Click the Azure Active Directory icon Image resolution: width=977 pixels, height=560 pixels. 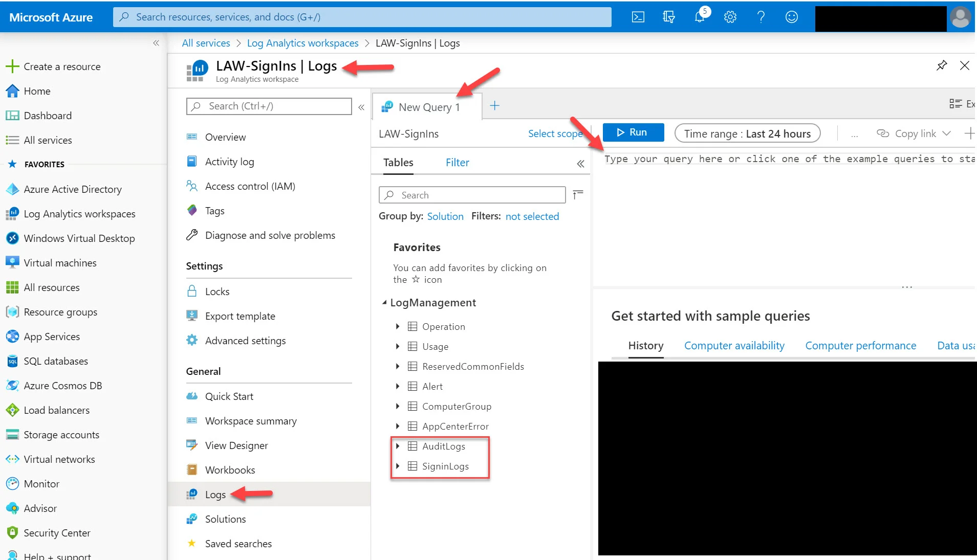tap(12, 189)
